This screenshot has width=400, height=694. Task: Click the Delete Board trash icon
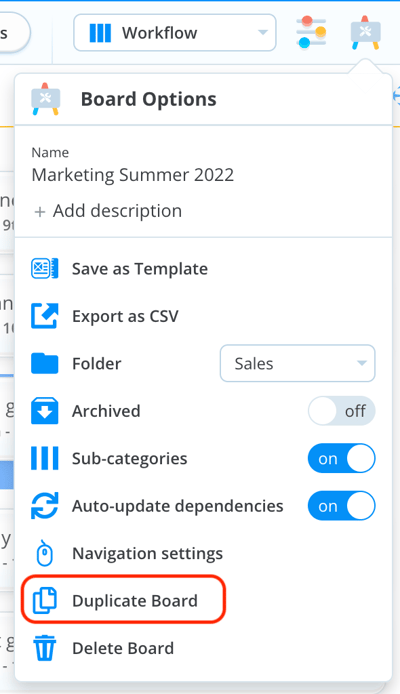(x=45, y=648)
